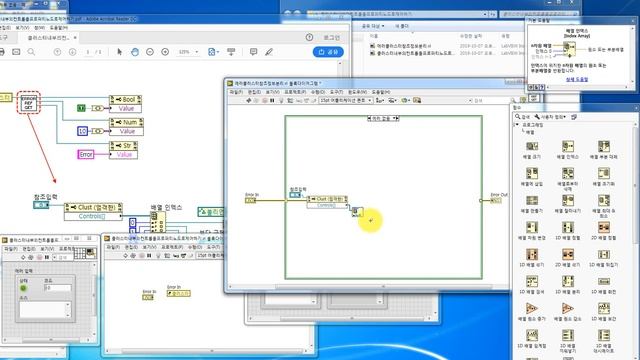Select Initialize Array function in palette
The image size is (640, 360).
[604, 173]
